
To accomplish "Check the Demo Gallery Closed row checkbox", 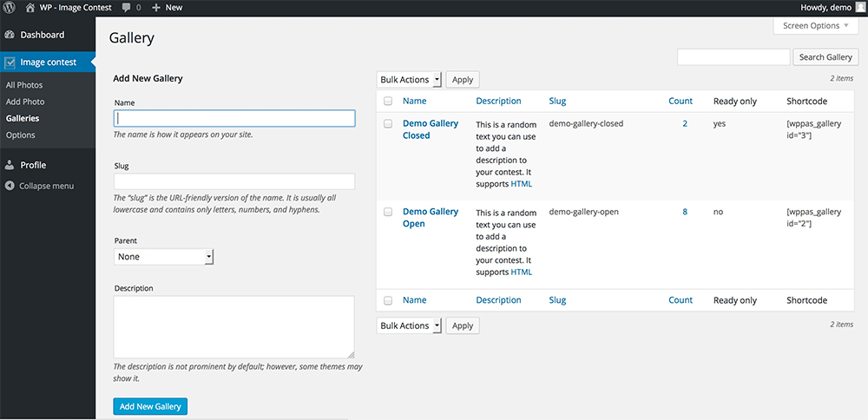I will point(388,124).
